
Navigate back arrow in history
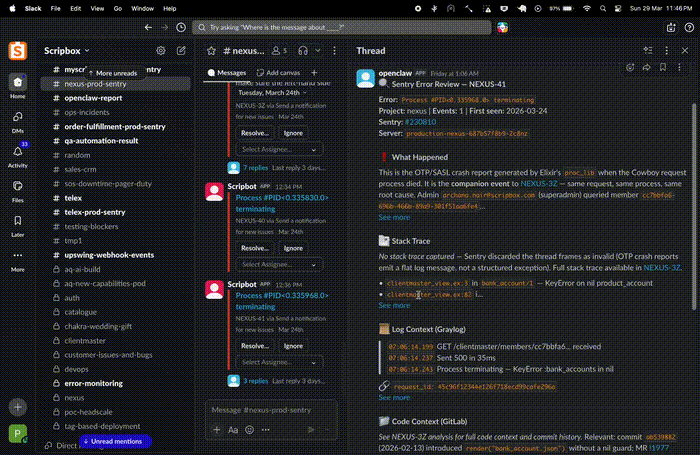coord(148,27)
